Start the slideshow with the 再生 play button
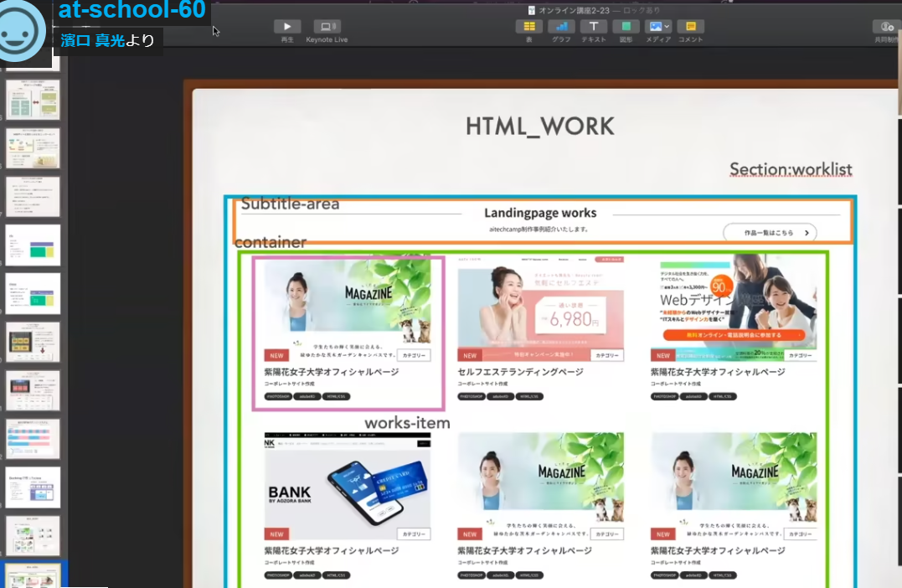This screenshot has width=902, height=588. click(287, 27)
